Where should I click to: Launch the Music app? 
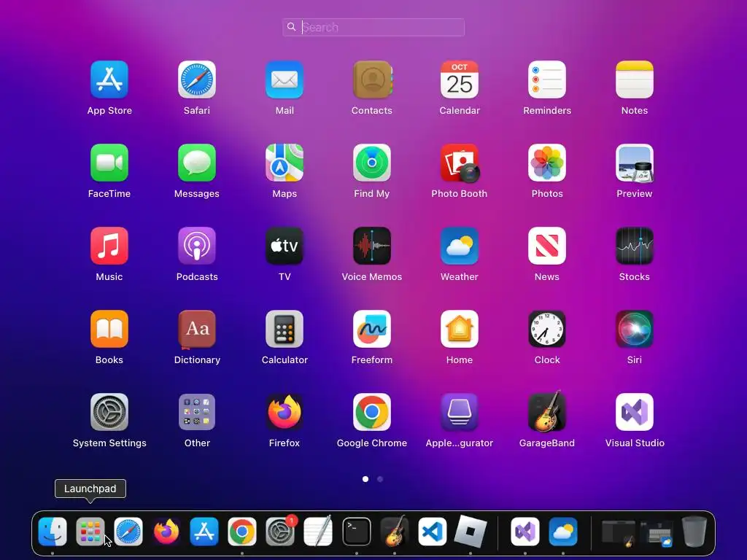coord(109,246)
